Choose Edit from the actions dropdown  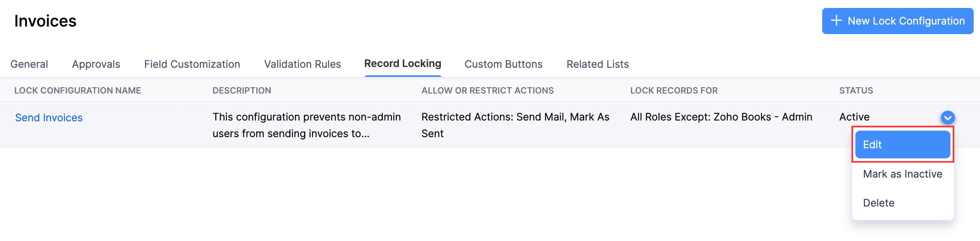point(902,145)
